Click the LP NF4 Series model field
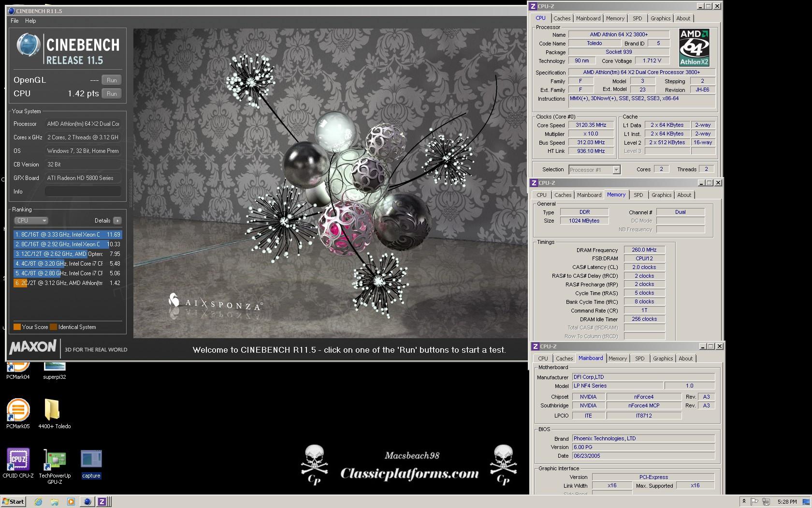Screen dimensions: 812x508 (618, 386)
